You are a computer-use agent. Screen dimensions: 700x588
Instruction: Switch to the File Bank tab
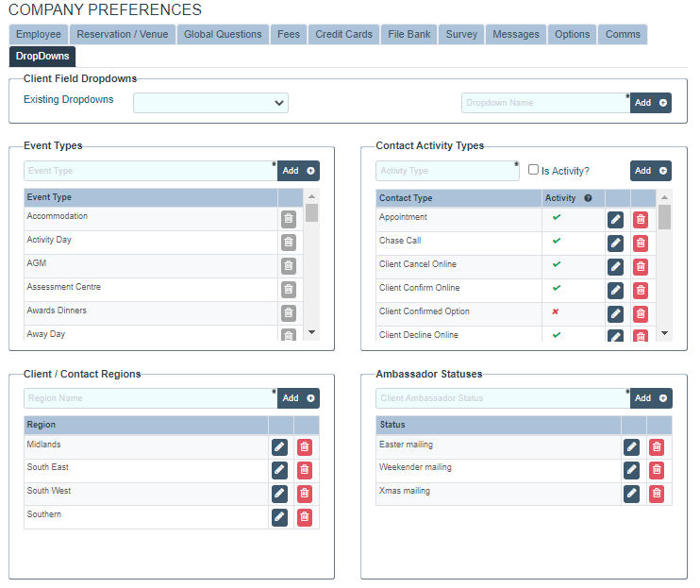408,34
